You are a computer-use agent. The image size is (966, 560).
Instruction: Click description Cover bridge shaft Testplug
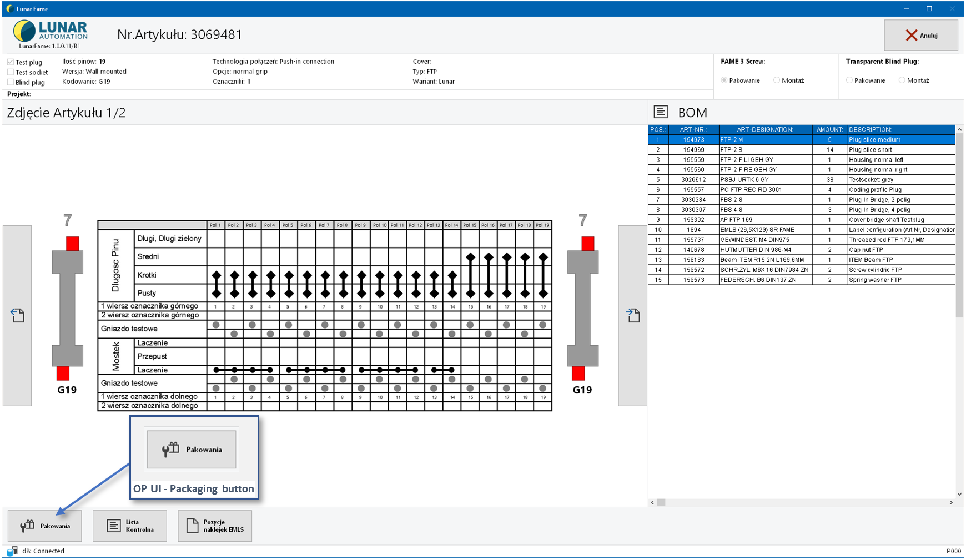coord(901,220)
